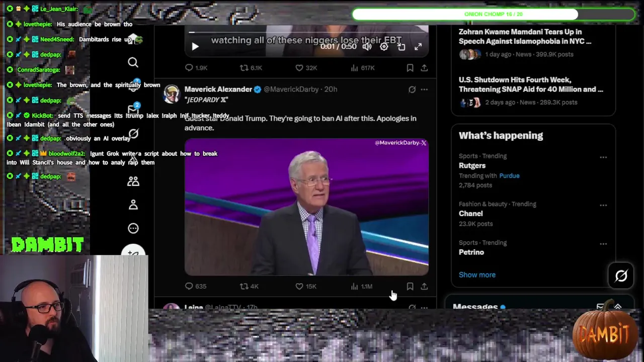Screen dimensions: 644x362
Task: Open more options on Maverick Alexander's post
Action: pyautogui.click(x=424, y=89)
